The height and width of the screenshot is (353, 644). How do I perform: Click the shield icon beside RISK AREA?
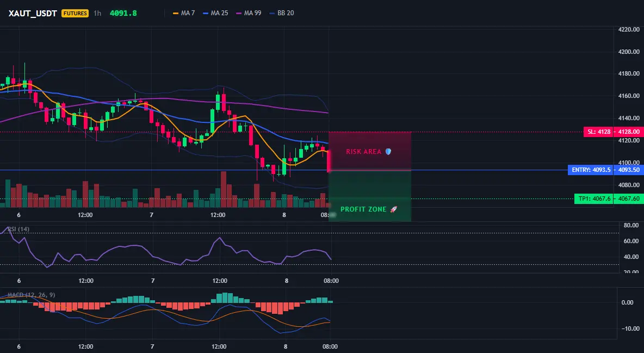[388, 152]
